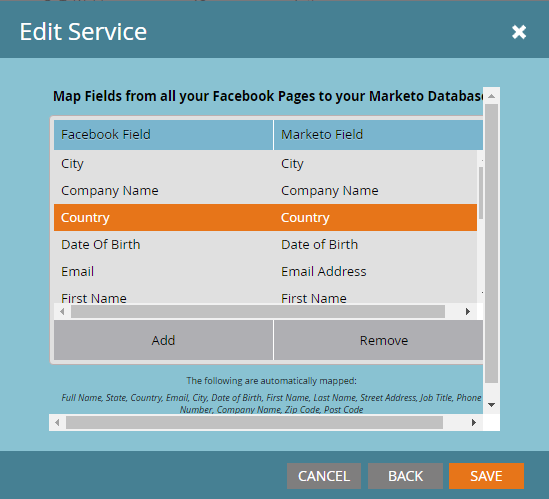Click the outer vertical scrollbar track
549x499 pixels.
(x=491, y=243)
